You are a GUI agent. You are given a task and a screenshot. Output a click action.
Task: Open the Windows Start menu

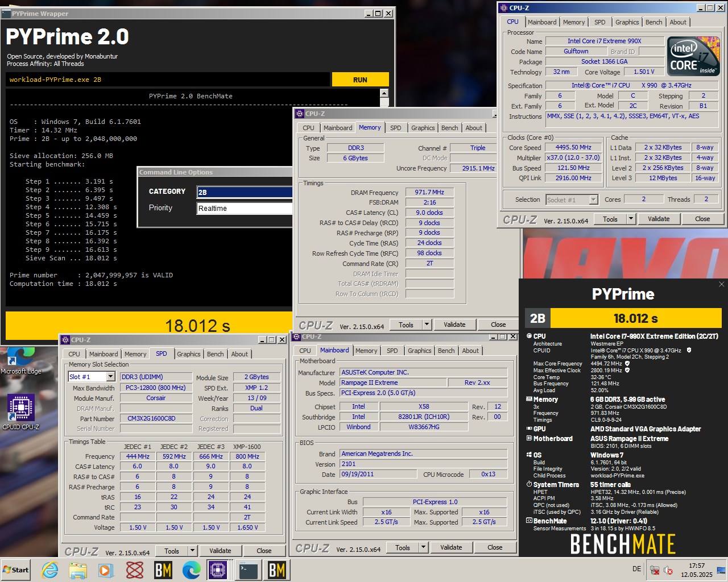point(16,570)
